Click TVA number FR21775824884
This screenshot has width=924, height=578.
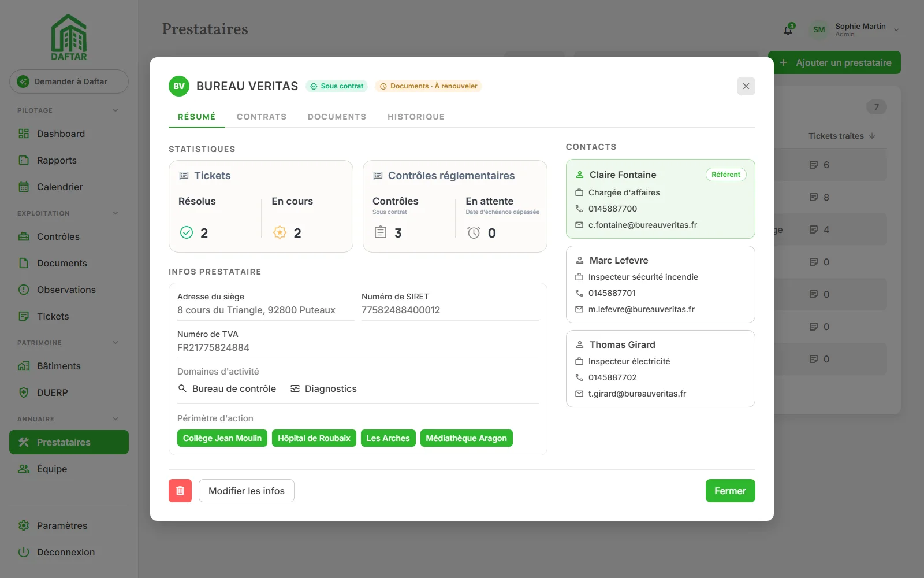click(214, 348)
